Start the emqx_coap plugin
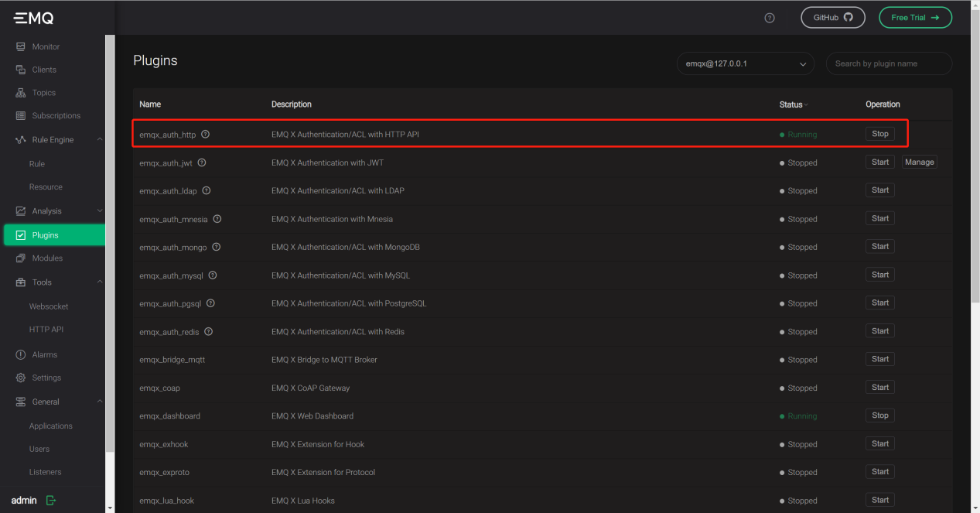980x513 pixels. coord(880,387)
